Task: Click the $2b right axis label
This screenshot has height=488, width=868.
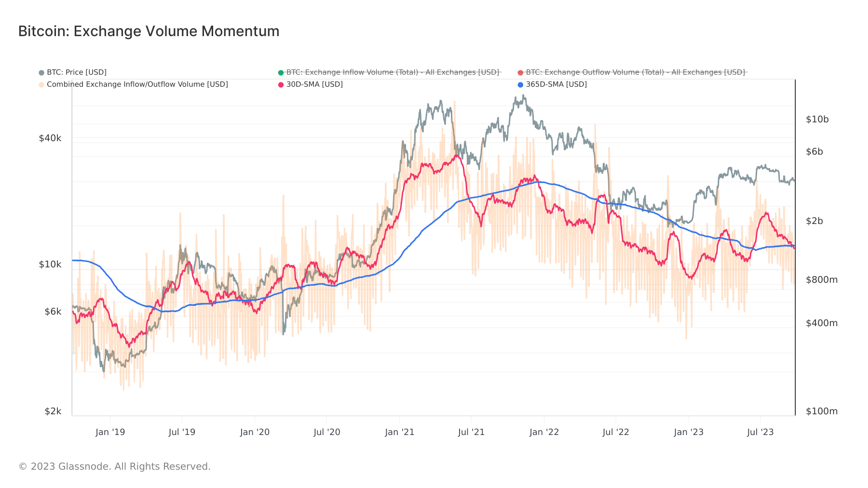Action: pyautogui.click(x=814, y=221)
